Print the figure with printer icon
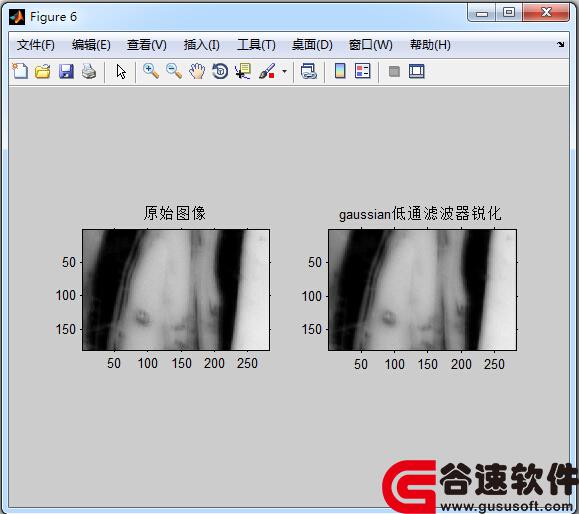The width and height of the screenshot is (579, 514). (89, 71)
